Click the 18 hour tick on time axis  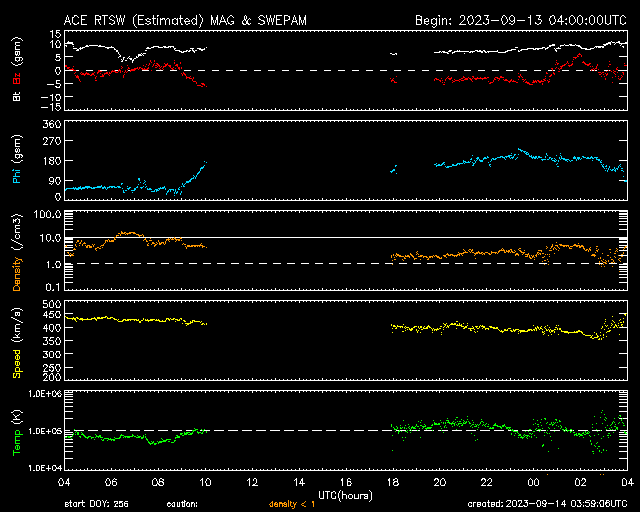click(393, 482)
